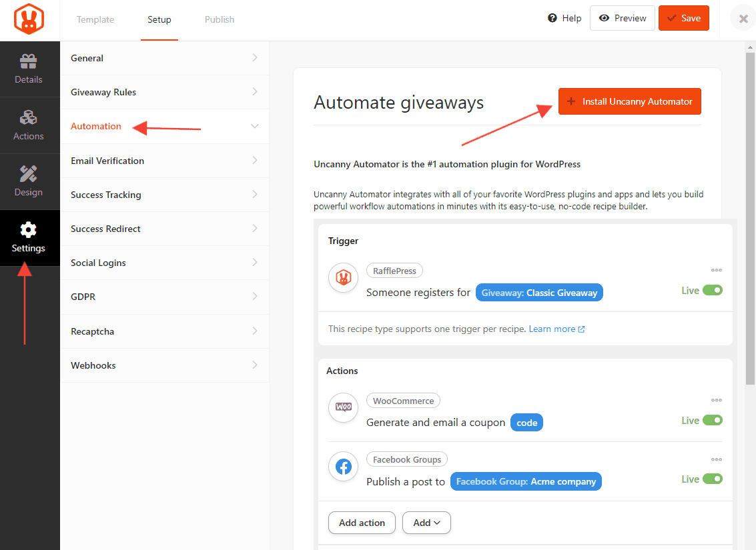Click the Trigger section heading
The height and width of the screenshot is (550, 756).
343,241
